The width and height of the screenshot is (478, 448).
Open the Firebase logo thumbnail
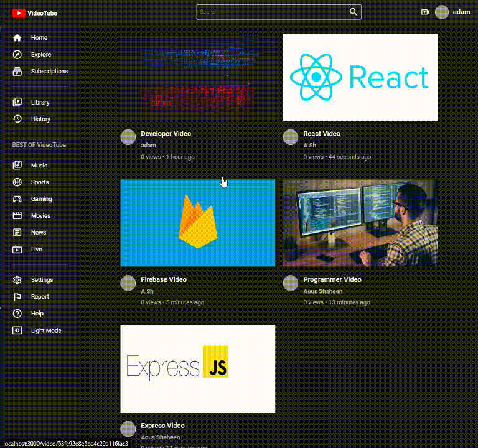click(197, 223)
